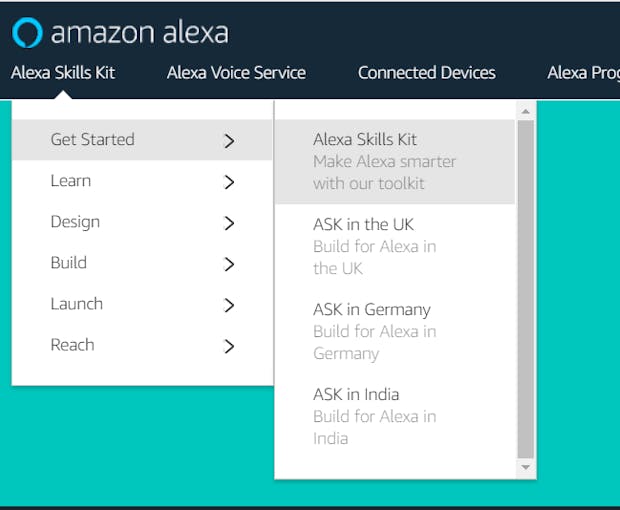Open the ASK in the UK link
620x510 pixels.
point(395,246)
